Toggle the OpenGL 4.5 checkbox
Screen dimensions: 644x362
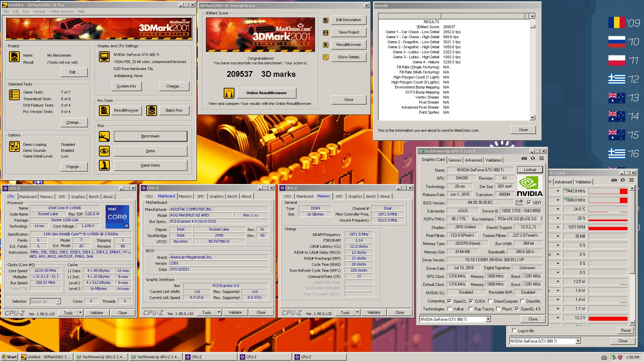coord(517,309)
